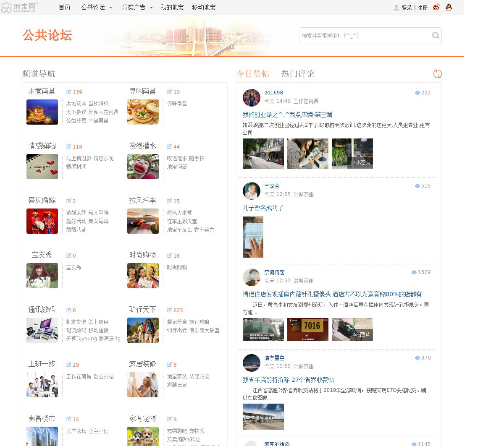504x446 pixels.
Task: Open Weibo login icon
Action: [x=436, y=7]
